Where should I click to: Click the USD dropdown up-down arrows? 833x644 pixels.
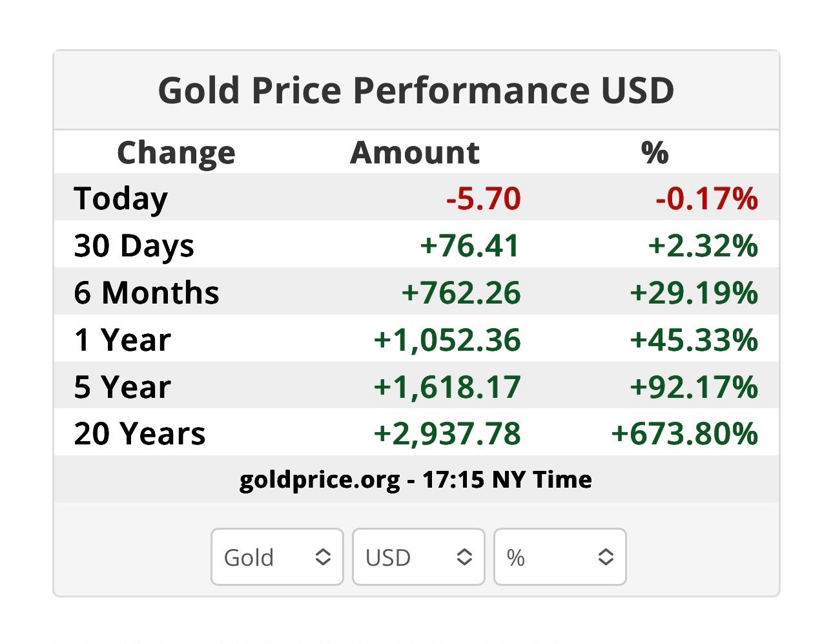(464, 557)
